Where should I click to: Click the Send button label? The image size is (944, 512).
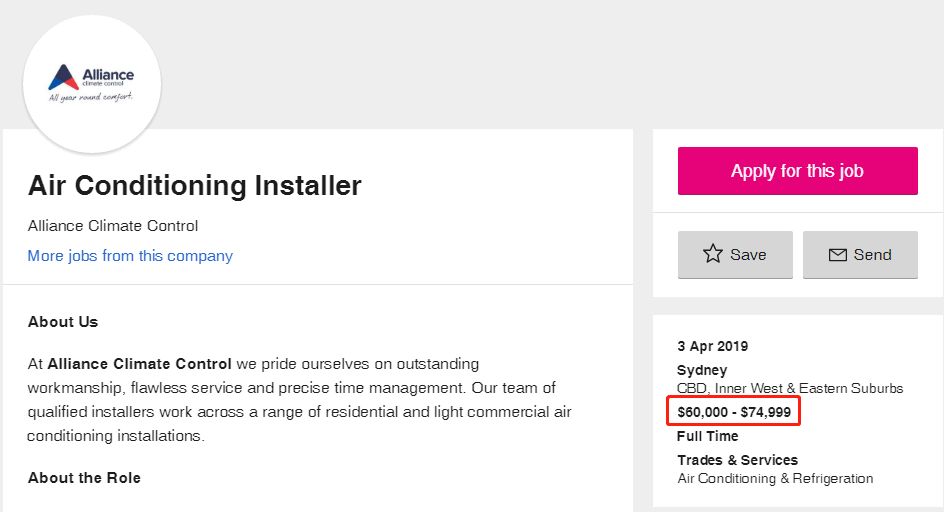pyautogui.click(x=872, y=255)
